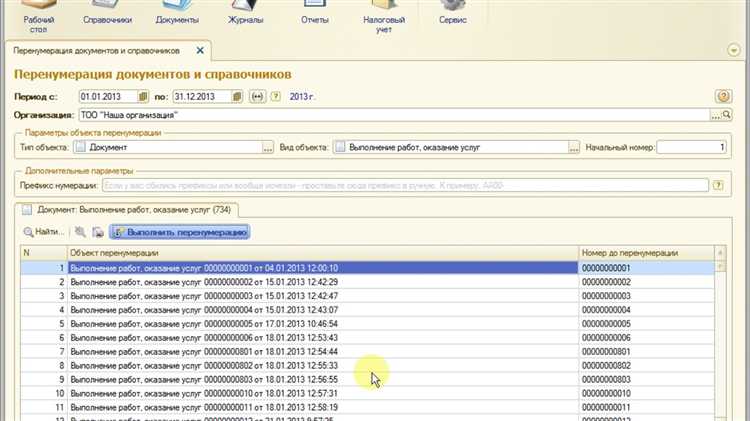Open the Вид объекта selection list
The height and width of the screenshot is (421, 750).
(573, 148)
